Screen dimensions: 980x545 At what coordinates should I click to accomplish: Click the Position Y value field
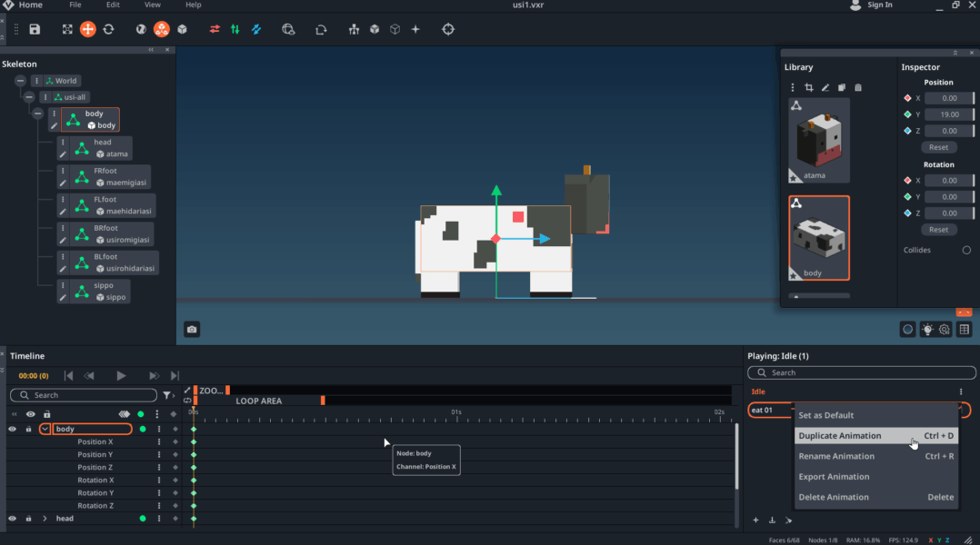[949, 114]
